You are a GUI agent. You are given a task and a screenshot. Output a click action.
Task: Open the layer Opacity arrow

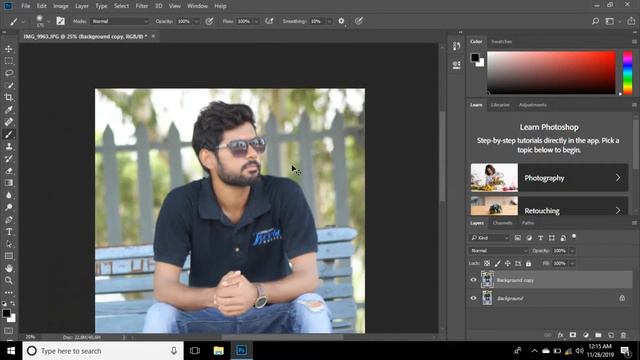point(572,251)
